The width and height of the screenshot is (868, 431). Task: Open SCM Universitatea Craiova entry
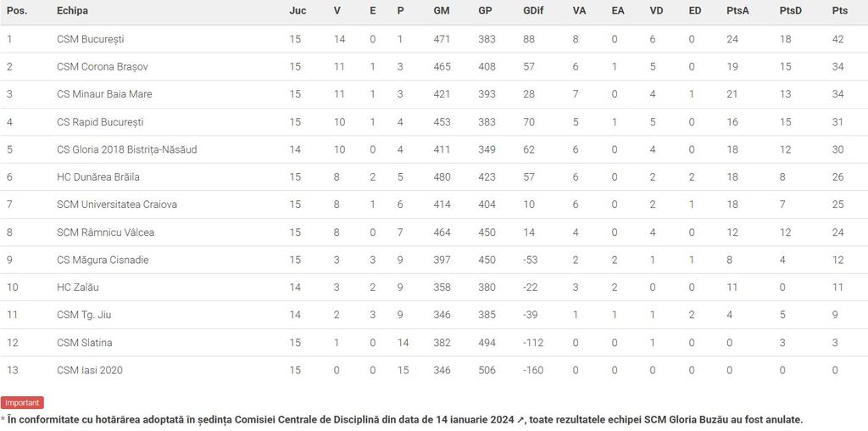click(116, 204)
